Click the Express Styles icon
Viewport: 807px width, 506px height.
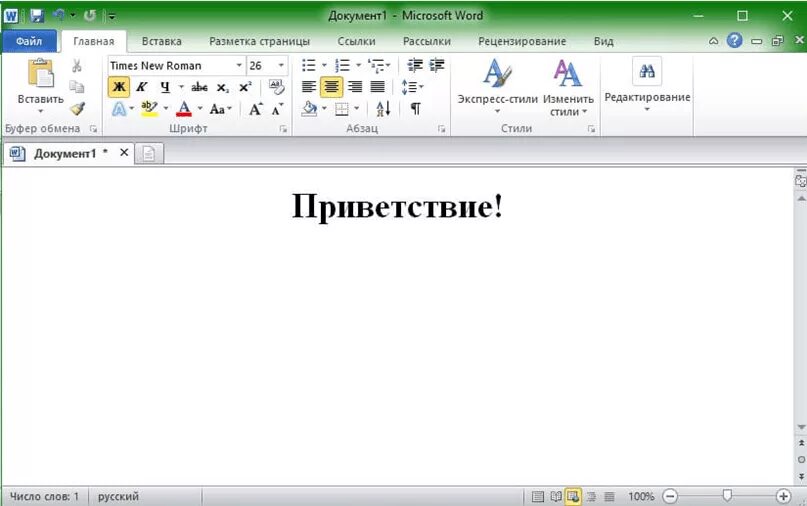point(497,73)
